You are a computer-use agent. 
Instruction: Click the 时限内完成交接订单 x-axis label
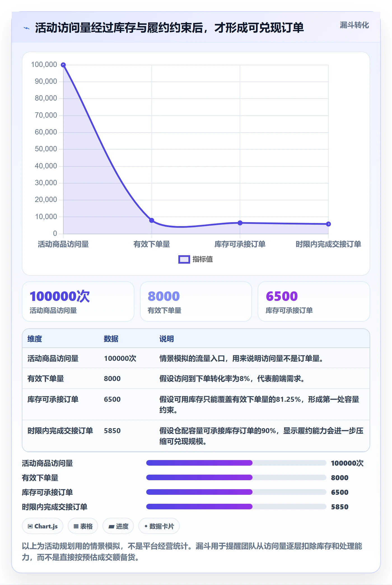tap(328, 244)
